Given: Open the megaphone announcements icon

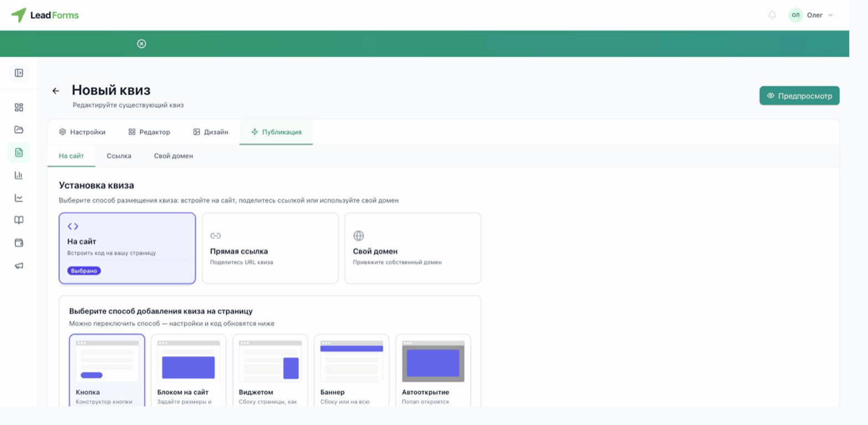Looking at the screenshot, I should [x=19, y=266].
